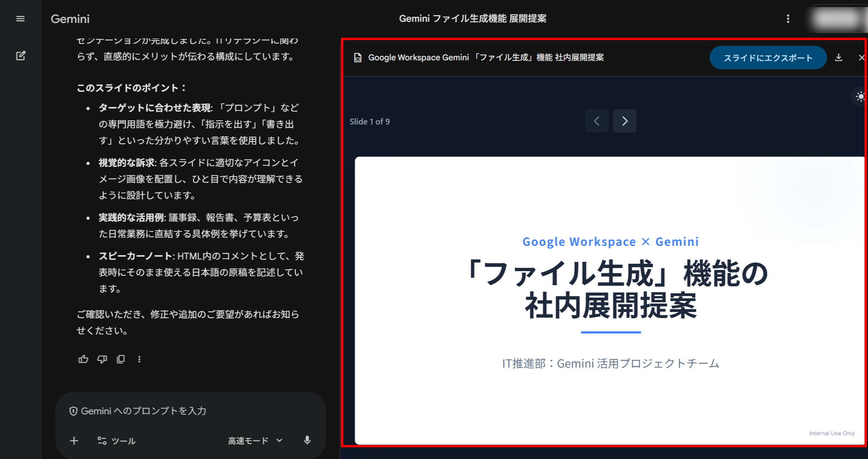
Task: Give the response a thumbs up
Action: click(x=83, y=359)
